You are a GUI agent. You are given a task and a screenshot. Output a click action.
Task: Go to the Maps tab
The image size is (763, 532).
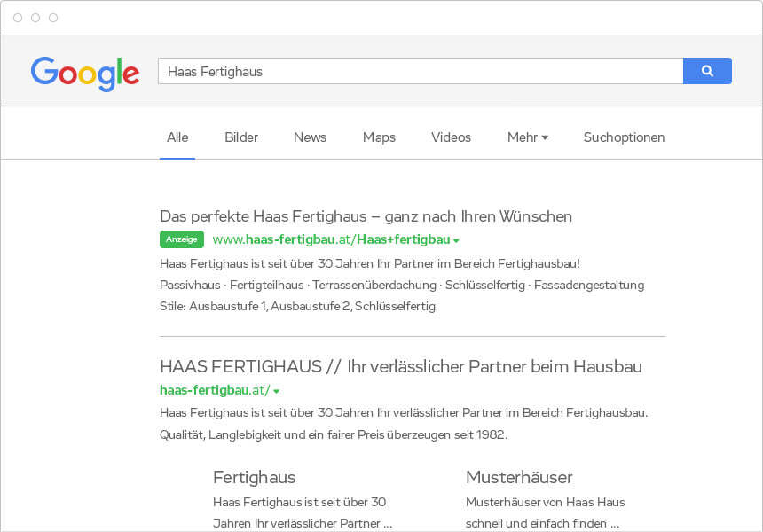click(379, 137)
